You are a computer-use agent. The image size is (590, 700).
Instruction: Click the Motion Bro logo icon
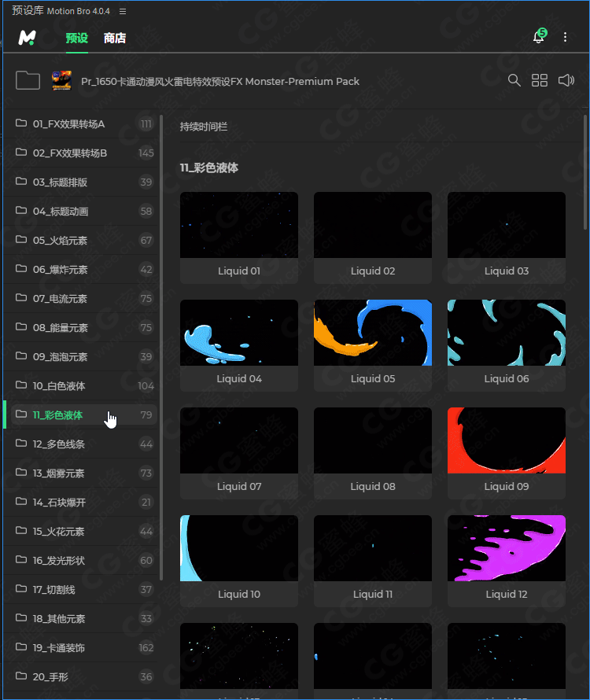[x=27, y=38]
